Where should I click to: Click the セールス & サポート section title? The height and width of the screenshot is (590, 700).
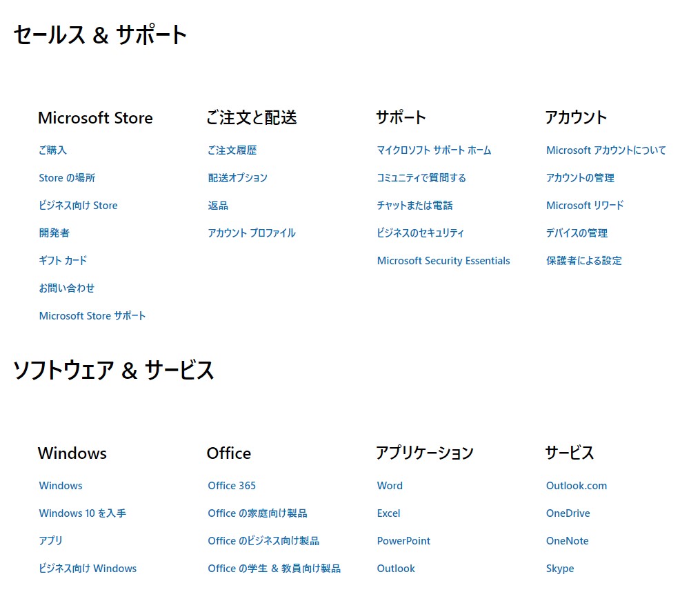(101, 35)
